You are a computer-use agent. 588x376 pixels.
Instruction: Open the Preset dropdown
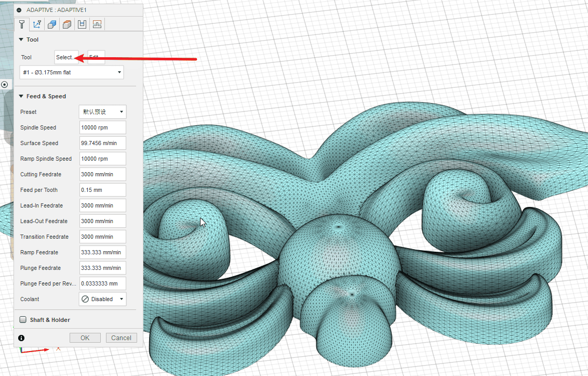tap(103, 112)
